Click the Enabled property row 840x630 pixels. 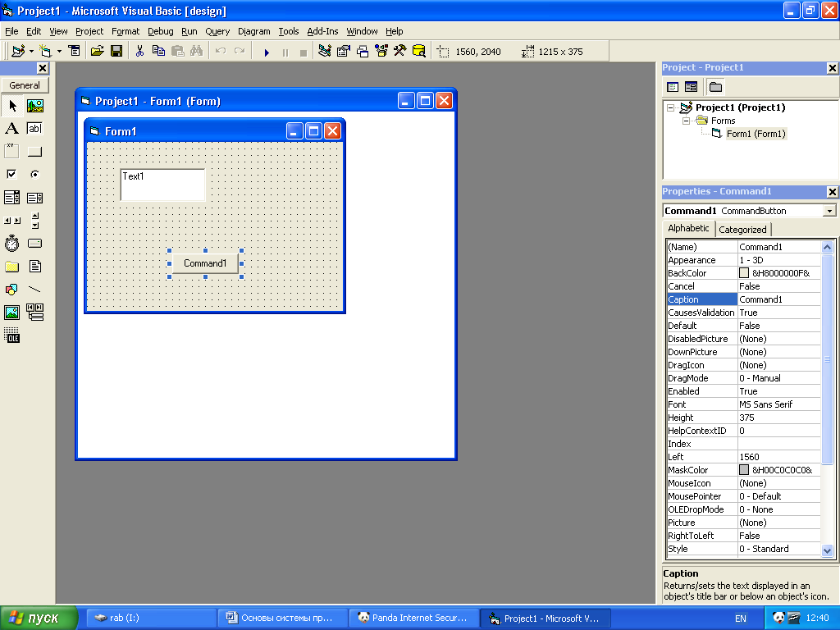coord(743,391)
